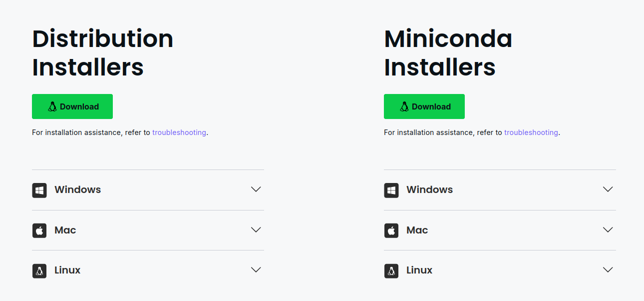644x301 pixels.
Task: Expand the Linux chevron under Distribution Installers
Action: click(x=256, y=270)
